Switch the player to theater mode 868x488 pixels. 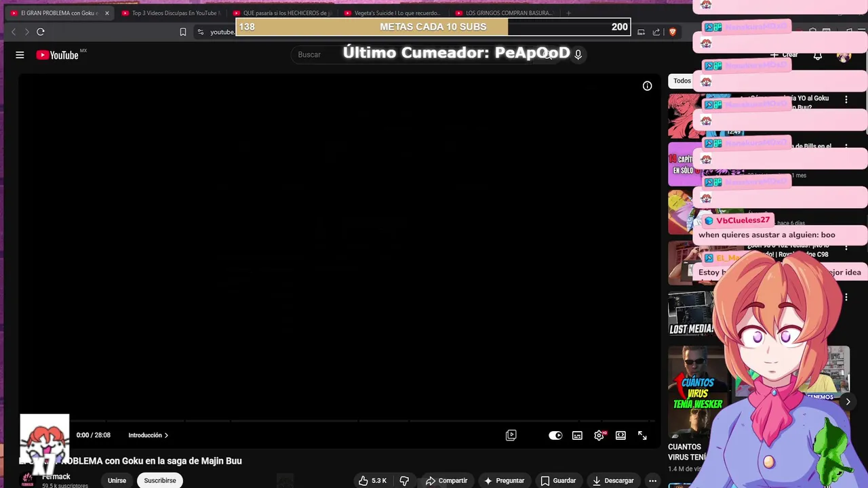tap(620, 435)
